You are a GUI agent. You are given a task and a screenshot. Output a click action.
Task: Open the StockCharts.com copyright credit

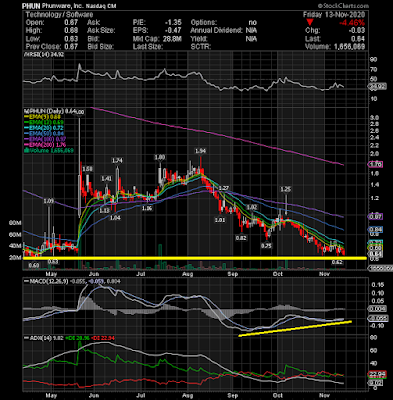coord(343,6)
